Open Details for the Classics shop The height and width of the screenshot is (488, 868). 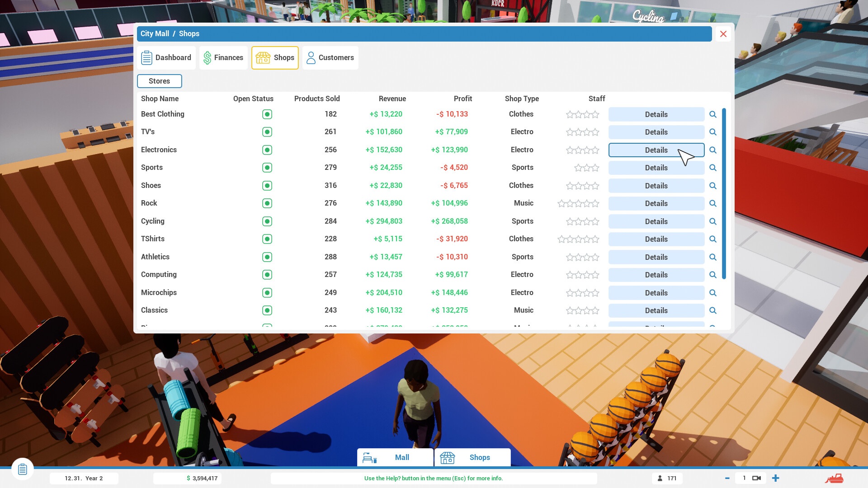(x=656, y=310)
